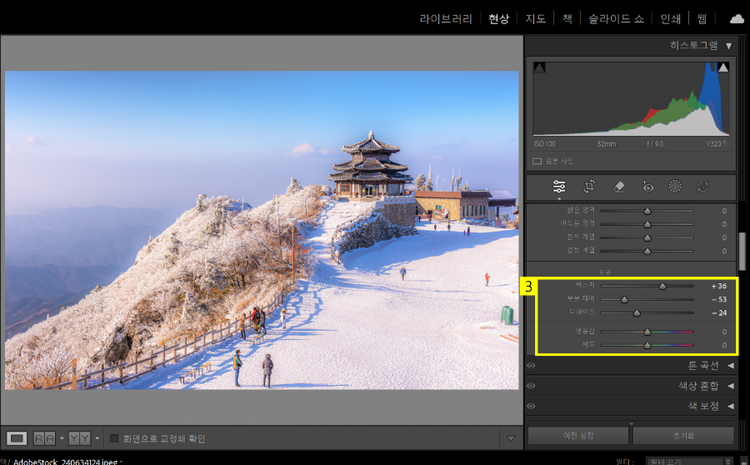Image resolution: width=750 pixels, height=465 pixels.
Task: Switch to the 현상 module
Action: [x=499, y=19]
